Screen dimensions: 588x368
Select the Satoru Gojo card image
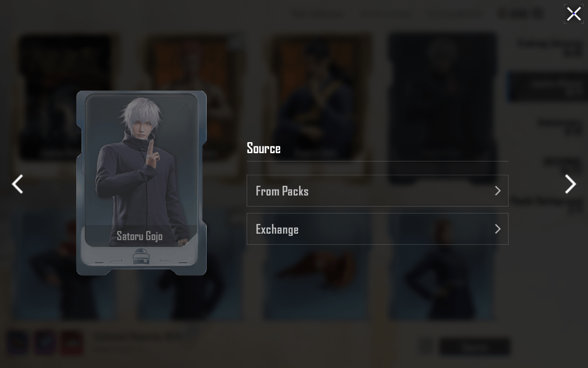(x=141, y=183)
